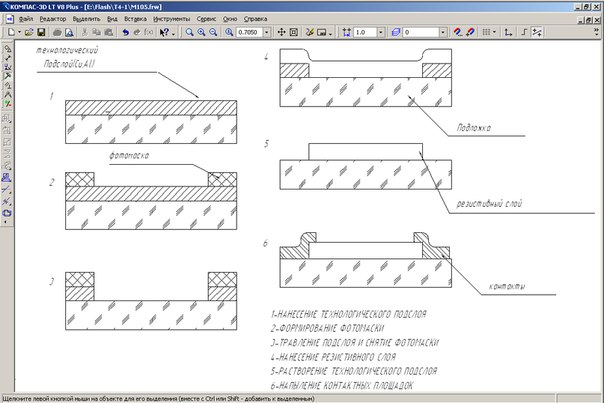Open the Сервис menu

(206, 19)
